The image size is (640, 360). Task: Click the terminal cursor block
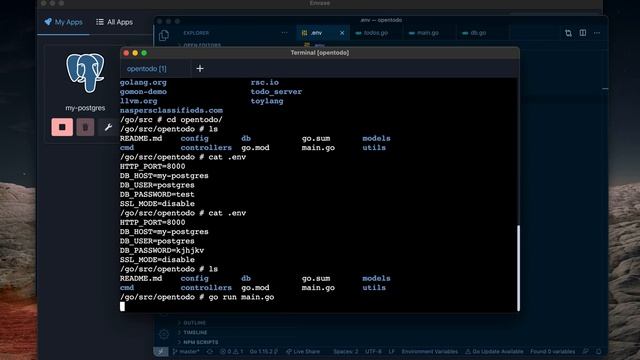pyautogui.click(x=122, y=307)
